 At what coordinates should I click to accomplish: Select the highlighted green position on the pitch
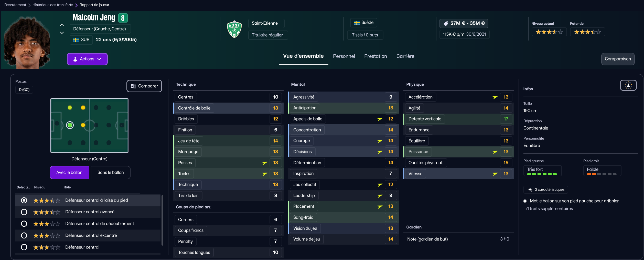70,125
